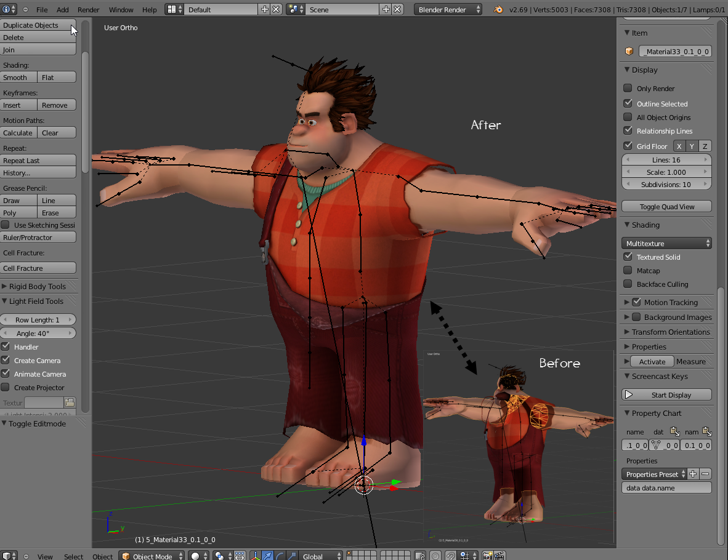Open the Render menu
Image resolution: width=728 pixels, height=560 pixels.
pos(88,10)
